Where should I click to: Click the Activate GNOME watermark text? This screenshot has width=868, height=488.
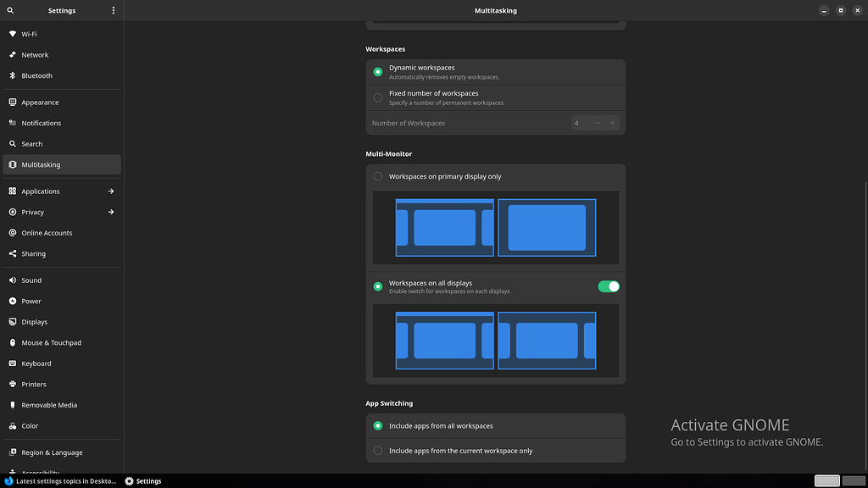click(730, 424)
